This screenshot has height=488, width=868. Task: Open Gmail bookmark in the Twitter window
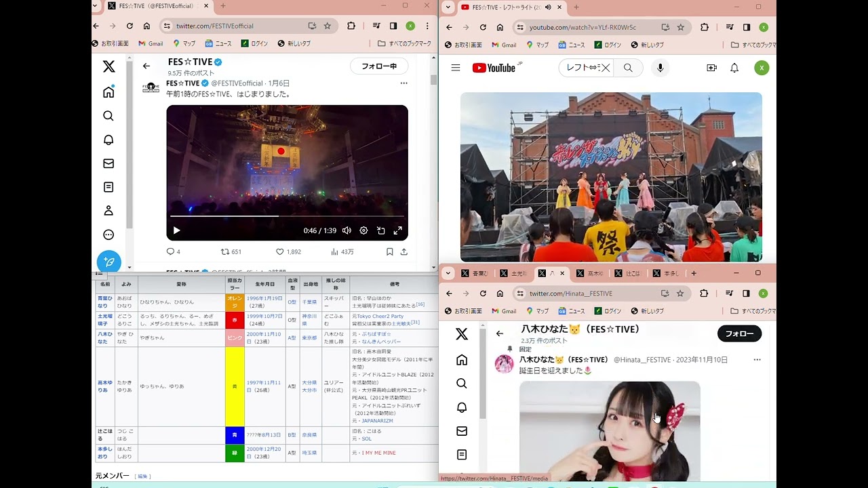click(x=151, y=43)
